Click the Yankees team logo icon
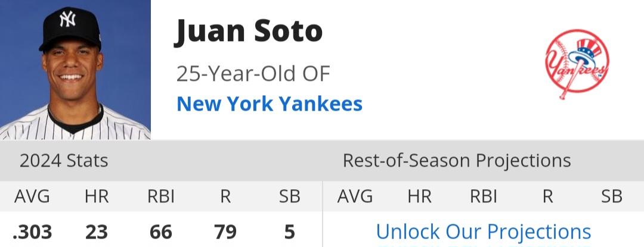Viewport: 644px width, 247px height. (577, 64)
